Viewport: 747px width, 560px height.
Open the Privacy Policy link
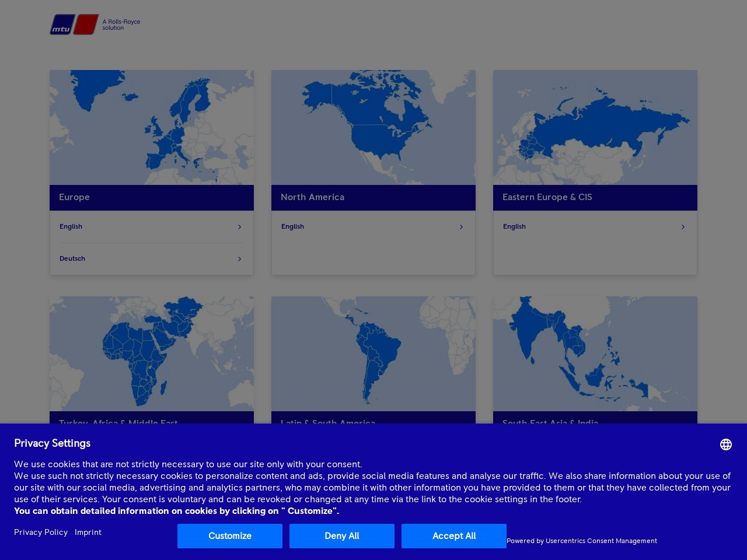pos(41,532)
